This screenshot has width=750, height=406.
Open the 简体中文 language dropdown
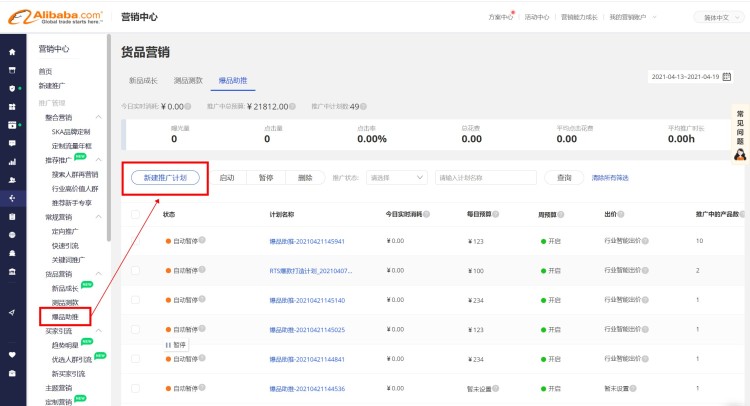[716, 18]
